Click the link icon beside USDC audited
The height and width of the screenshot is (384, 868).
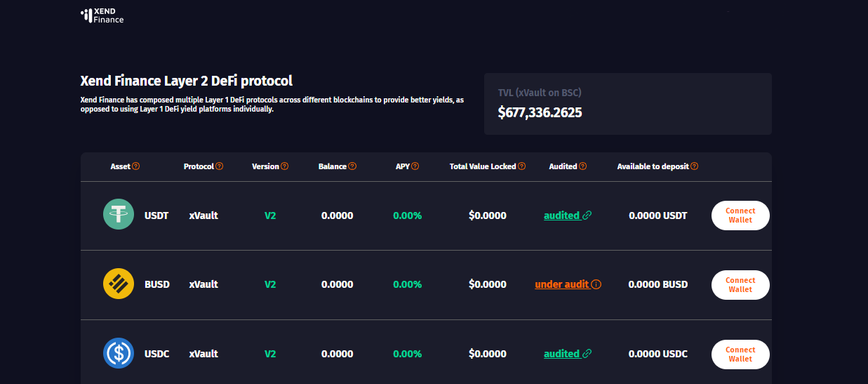coord(587,354)
